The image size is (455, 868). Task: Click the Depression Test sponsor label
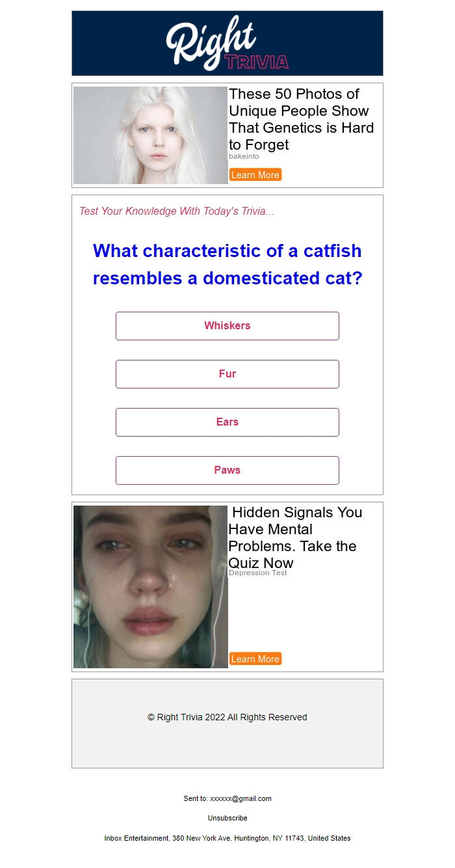tap(258, 573)
